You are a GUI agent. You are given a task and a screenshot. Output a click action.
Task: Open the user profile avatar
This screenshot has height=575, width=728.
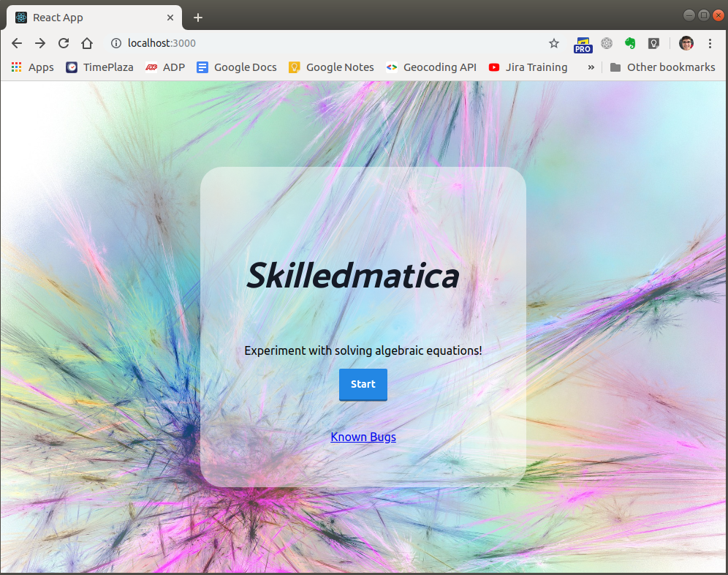coord(686,43)
